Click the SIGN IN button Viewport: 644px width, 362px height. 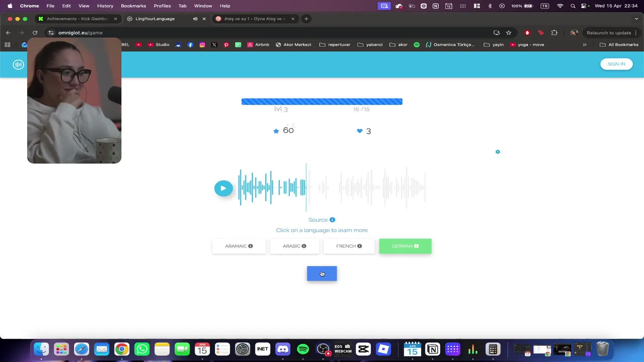616,64
